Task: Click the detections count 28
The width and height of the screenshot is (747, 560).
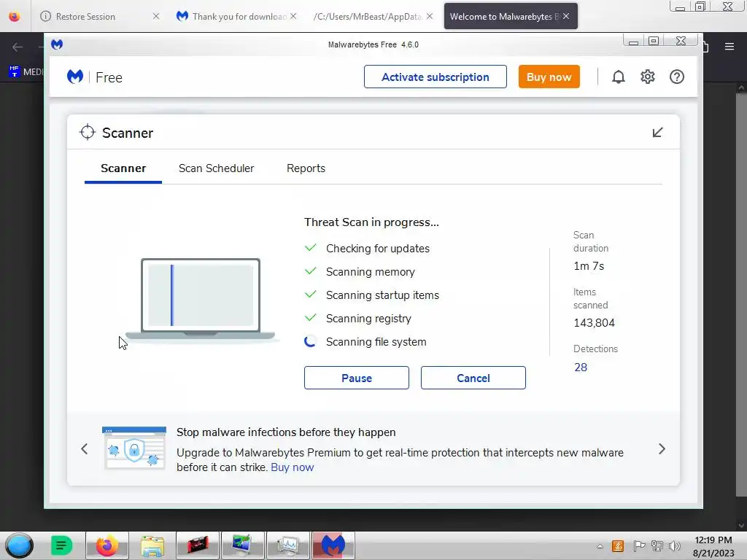Action: pyautogui.click(x=580, y=367)
